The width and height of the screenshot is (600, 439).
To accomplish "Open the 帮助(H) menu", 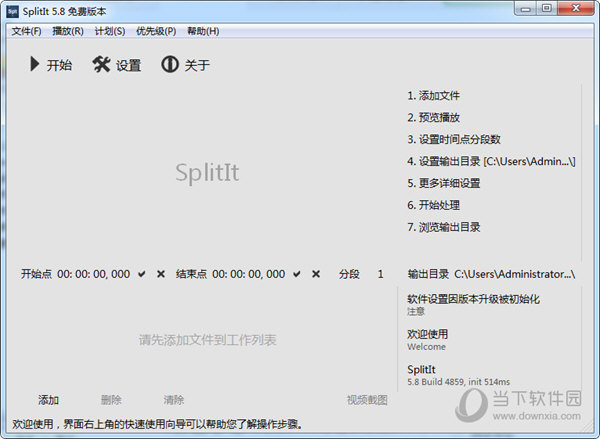I will 203,31.
